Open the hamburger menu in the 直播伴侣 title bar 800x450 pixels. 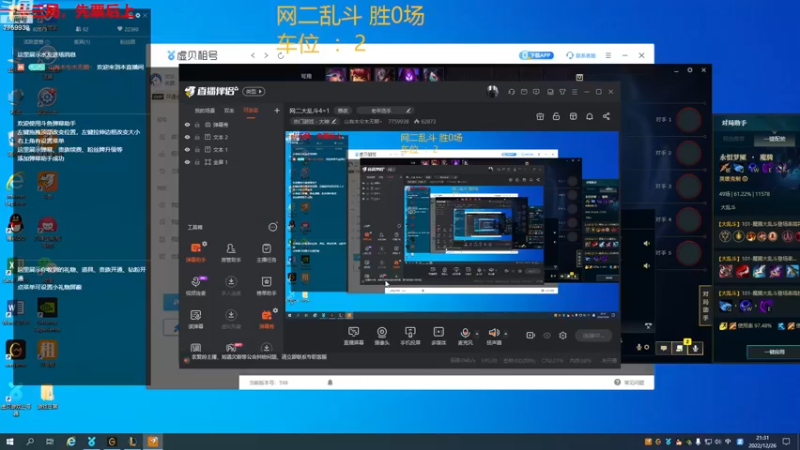pyautogui.click(x=574, y=92)
